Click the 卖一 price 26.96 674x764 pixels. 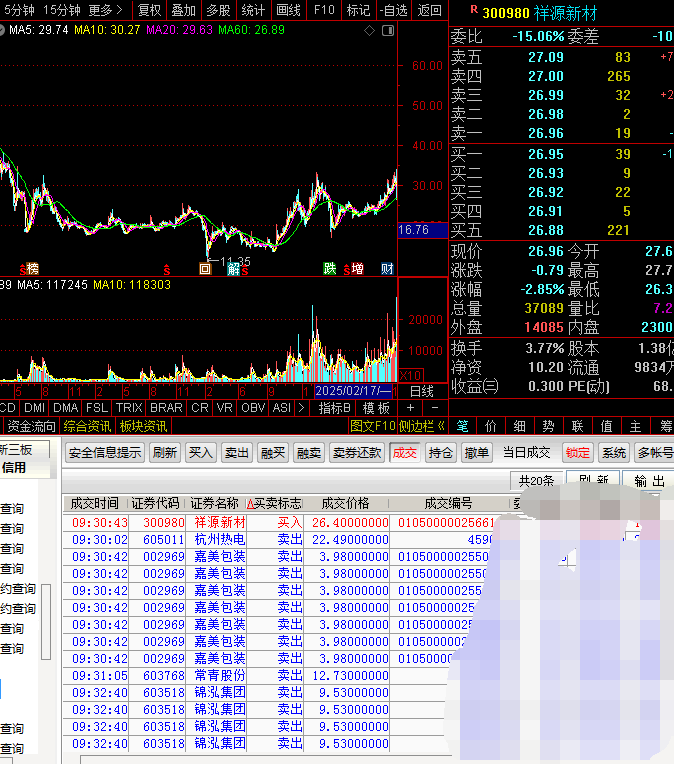coord(546,133)
